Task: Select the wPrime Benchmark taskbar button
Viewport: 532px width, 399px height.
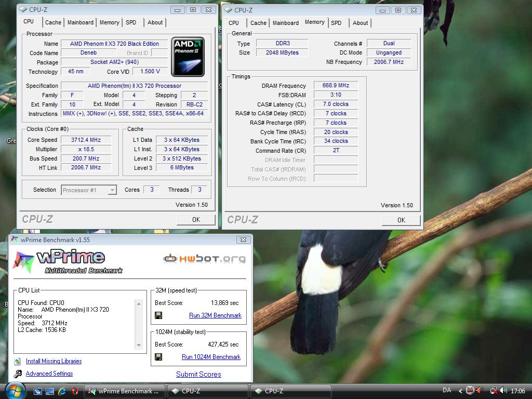Action: pyautogui.click(x=125, y=391)
